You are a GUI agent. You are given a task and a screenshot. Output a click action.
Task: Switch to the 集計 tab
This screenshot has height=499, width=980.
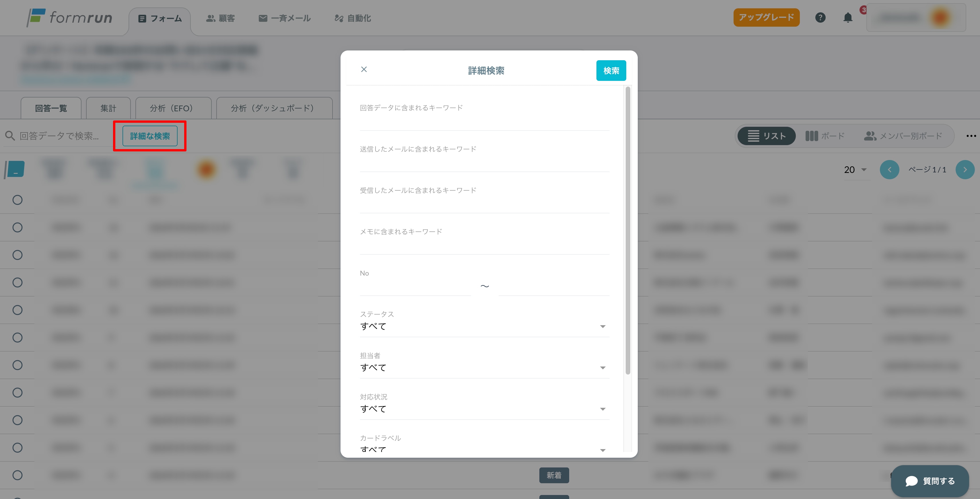tap(108, 108)
